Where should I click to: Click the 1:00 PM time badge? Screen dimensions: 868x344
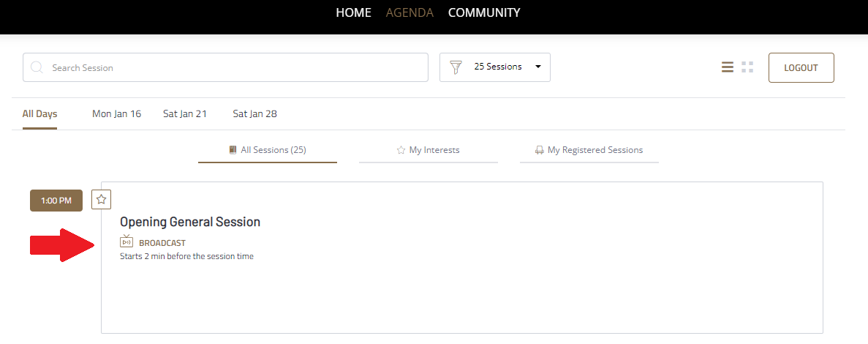(56, 201)
